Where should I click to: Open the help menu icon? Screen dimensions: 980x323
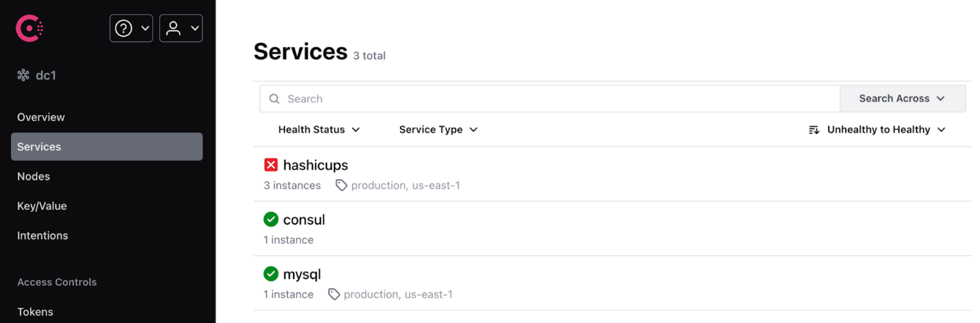[123, 28]
